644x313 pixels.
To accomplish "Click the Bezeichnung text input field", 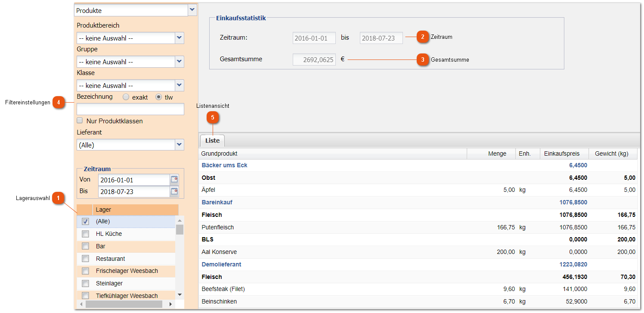I will (x=130, y=109).
